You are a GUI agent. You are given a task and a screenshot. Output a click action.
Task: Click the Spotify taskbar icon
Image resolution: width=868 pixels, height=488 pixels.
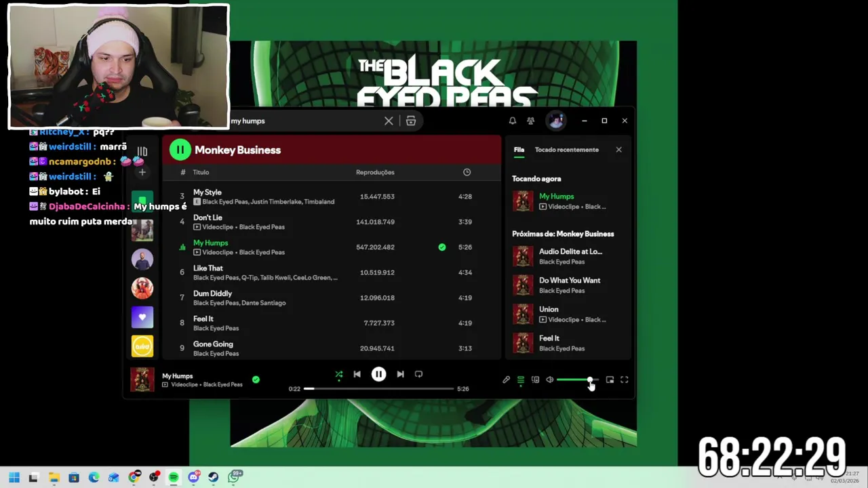[174, 477]
